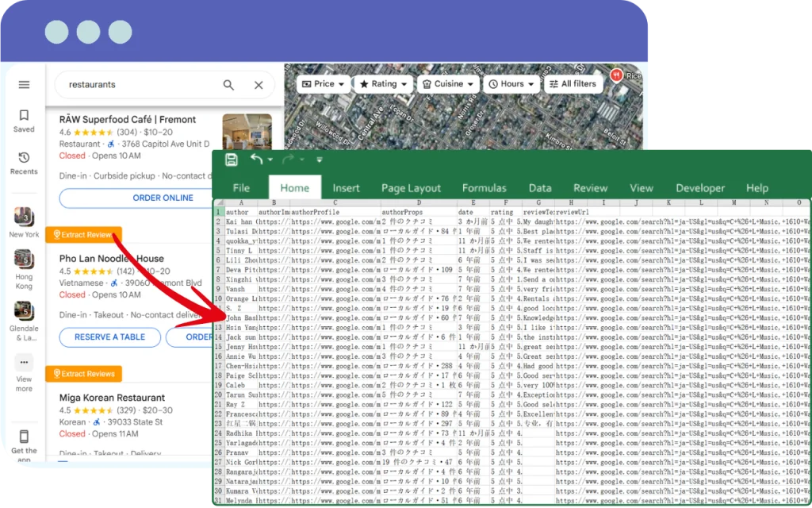Click the cell containing 'Caleb'
The image size is (812, 508).
241,385
